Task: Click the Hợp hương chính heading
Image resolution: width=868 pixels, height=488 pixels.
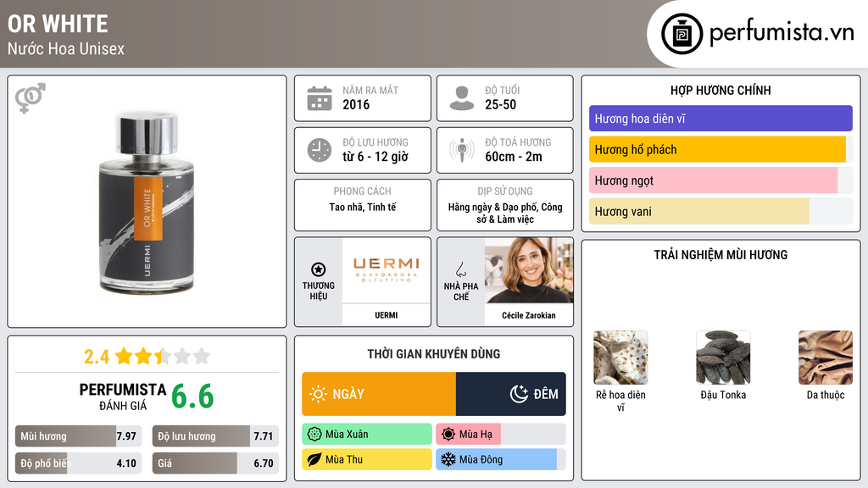Action: tap(721, 90)
